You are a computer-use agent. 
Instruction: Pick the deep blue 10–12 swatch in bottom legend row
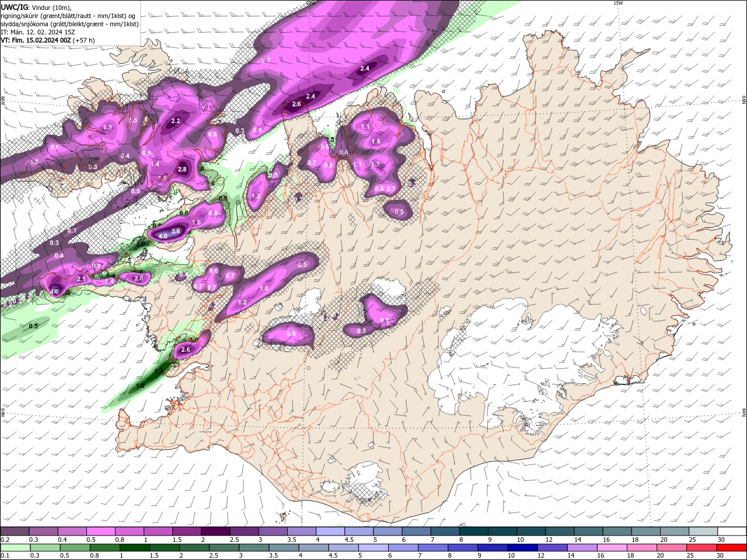point(522,548)
